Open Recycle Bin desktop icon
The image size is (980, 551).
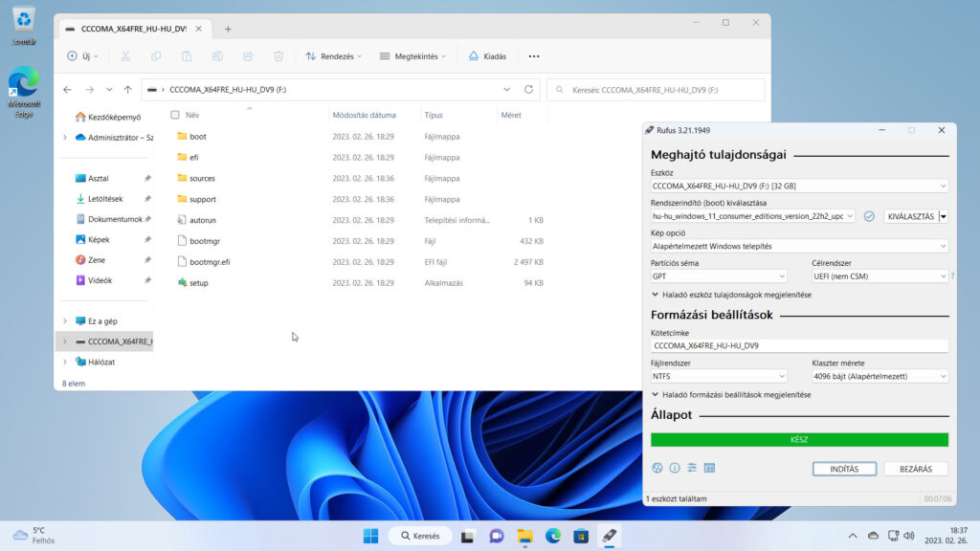pos(24,26)
